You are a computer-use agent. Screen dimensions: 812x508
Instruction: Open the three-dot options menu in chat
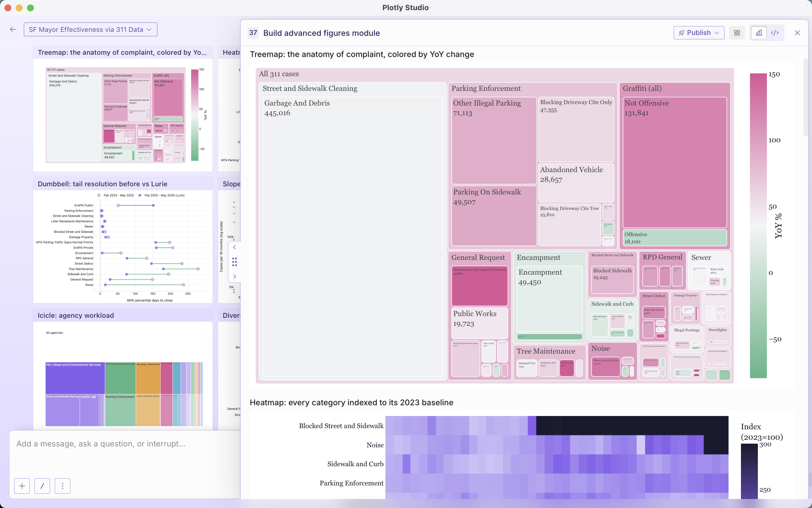tap(62, 486)
